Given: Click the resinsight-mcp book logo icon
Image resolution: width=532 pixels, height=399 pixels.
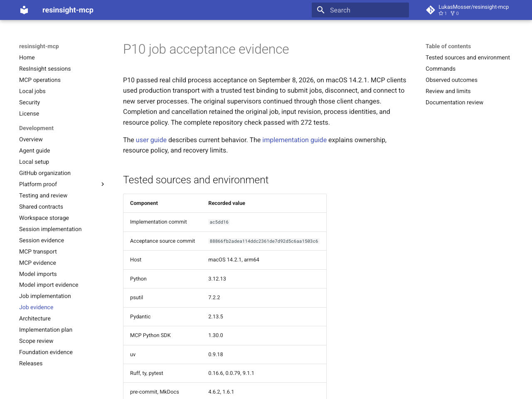Looking at the screenshot, I should [x=24, y=10].
